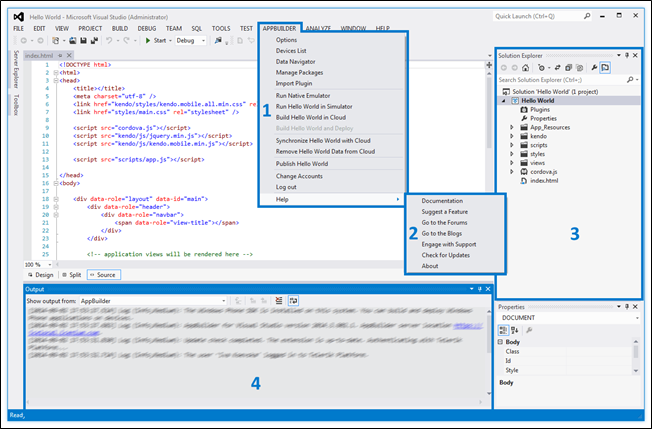Image resolution: width=652 pixels, height=429 pixels.
Task: Click the pin icon on Output panel
Action: pyautogui.click(x=480, y=289)
